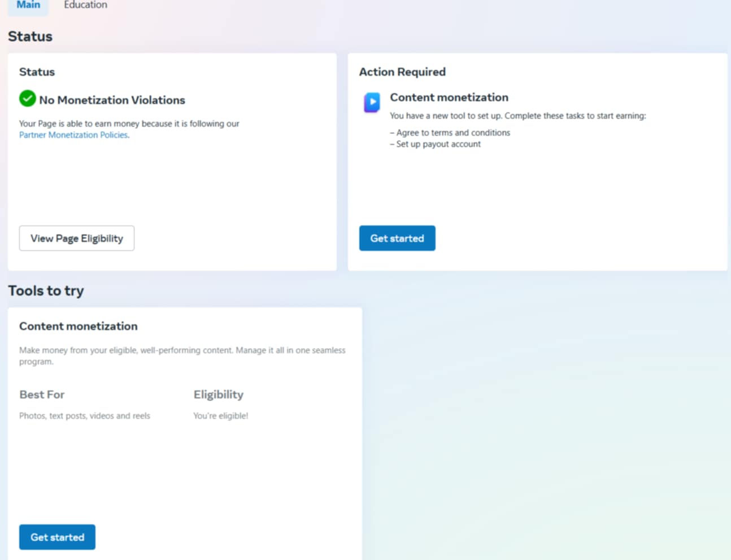731x560 pixels.
Task: Click the blue Content monetization play icon
Action: click(372, 102)
